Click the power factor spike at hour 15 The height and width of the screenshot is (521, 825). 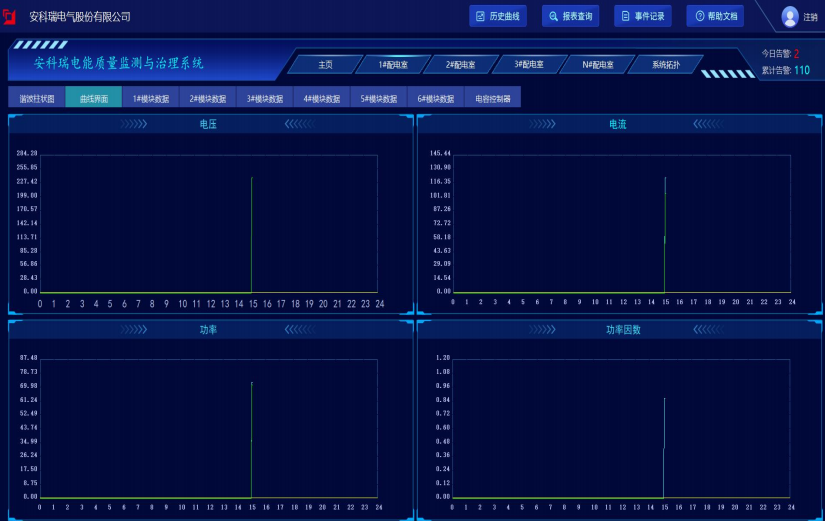pyautogui.click(x=664, y=447)
